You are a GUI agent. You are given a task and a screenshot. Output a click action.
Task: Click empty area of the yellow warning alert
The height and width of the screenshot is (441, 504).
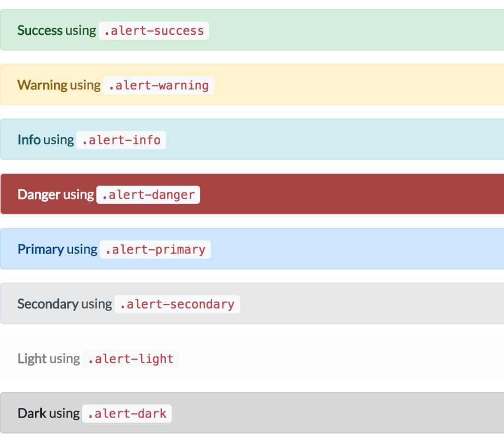tap(354, 85)
